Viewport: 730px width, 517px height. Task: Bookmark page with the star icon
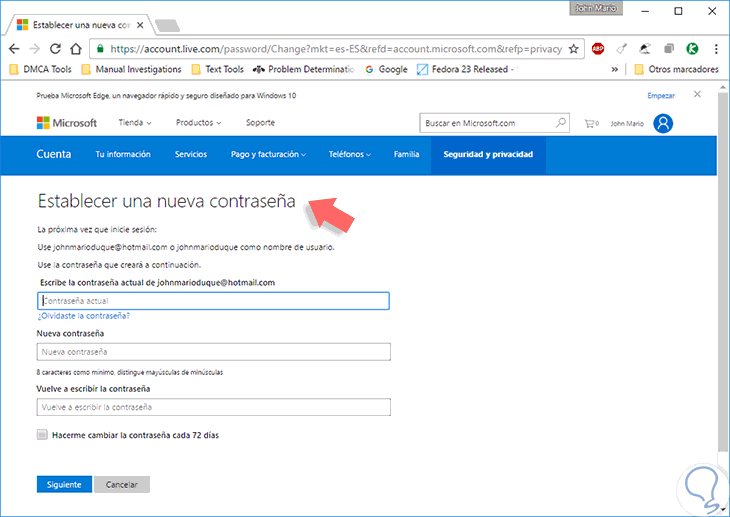(x=574, y=49)
